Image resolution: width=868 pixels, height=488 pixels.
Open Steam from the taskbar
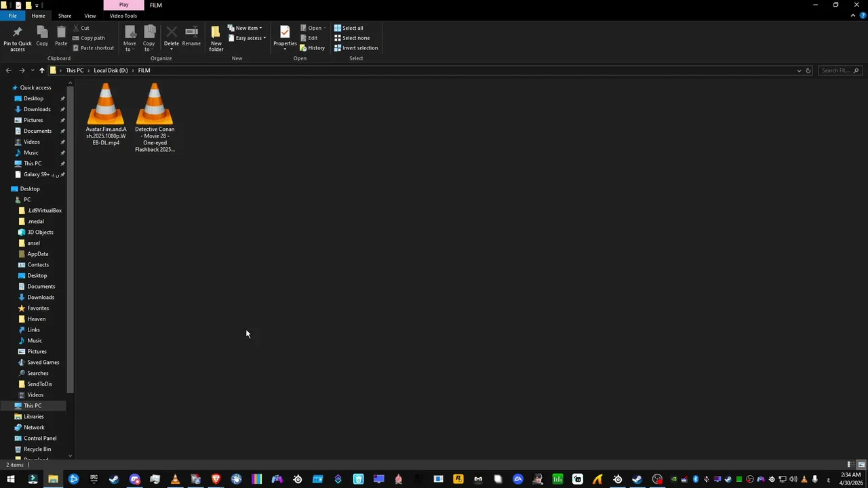(114, 479)
